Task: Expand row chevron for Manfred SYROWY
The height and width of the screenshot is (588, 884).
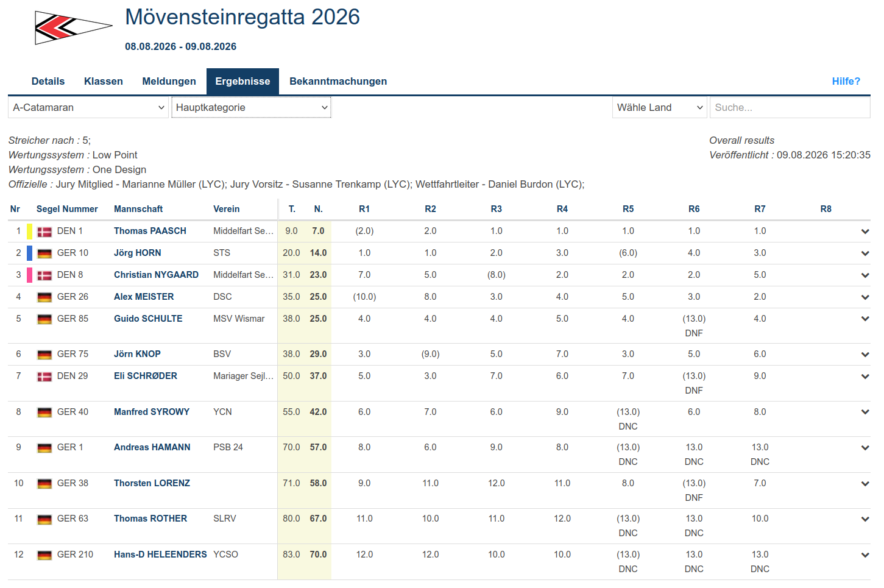Action: 865,412
